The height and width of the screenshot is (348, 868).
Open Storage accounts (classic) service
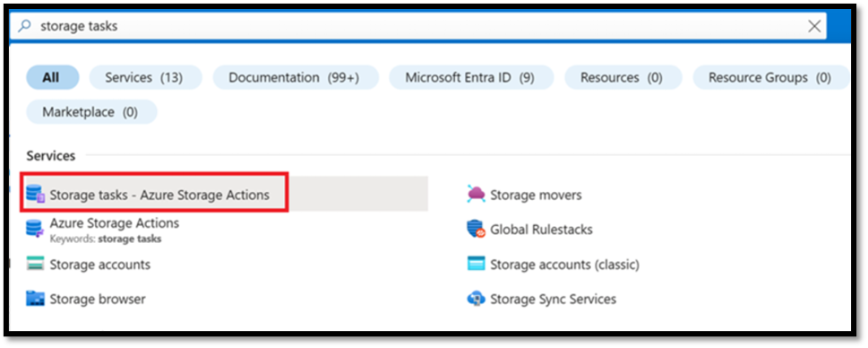pyautogui.click(x=564, y=265)
